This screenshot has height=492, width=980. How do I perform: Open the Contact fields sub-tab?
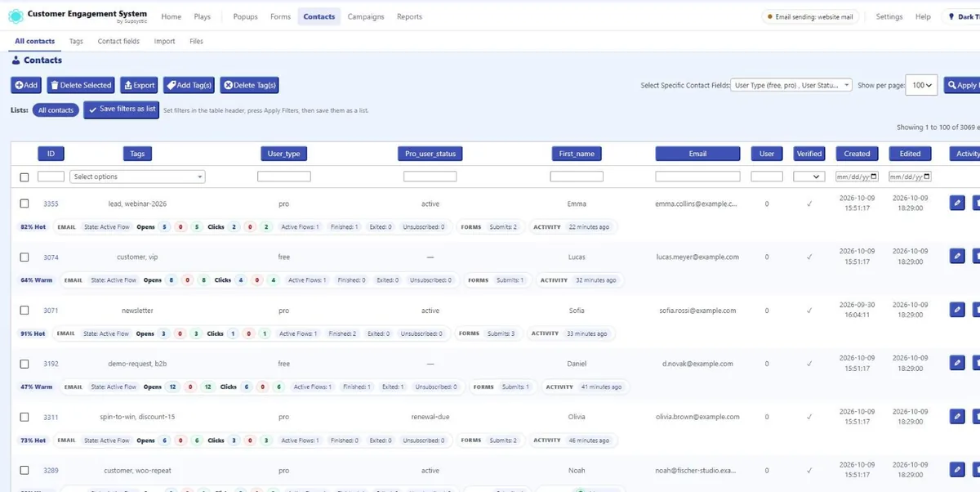point(118,41)
